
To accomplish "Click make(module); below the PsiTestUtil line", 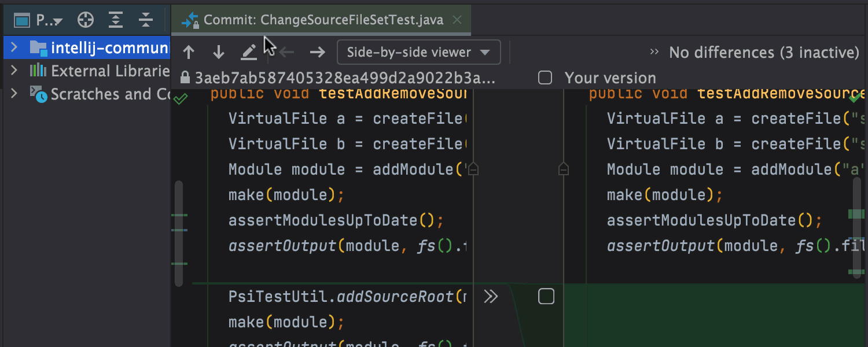I will point(286,322).
